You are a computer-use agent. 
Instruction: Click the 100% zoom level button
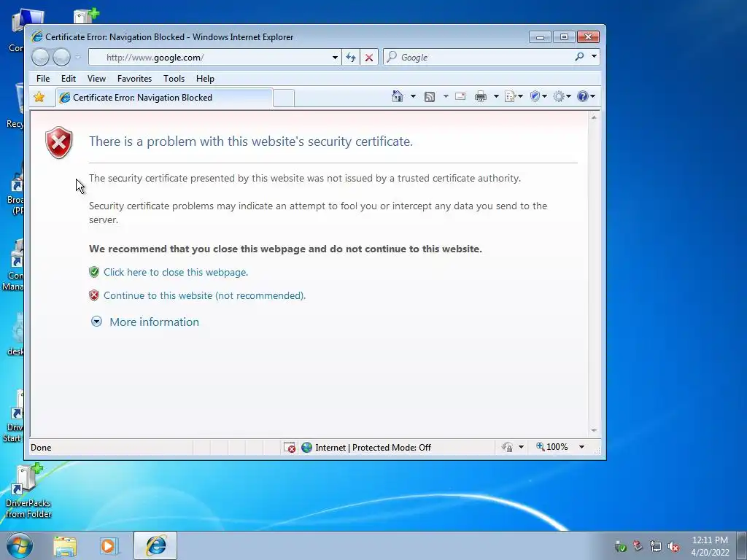[x=552, y=447]
